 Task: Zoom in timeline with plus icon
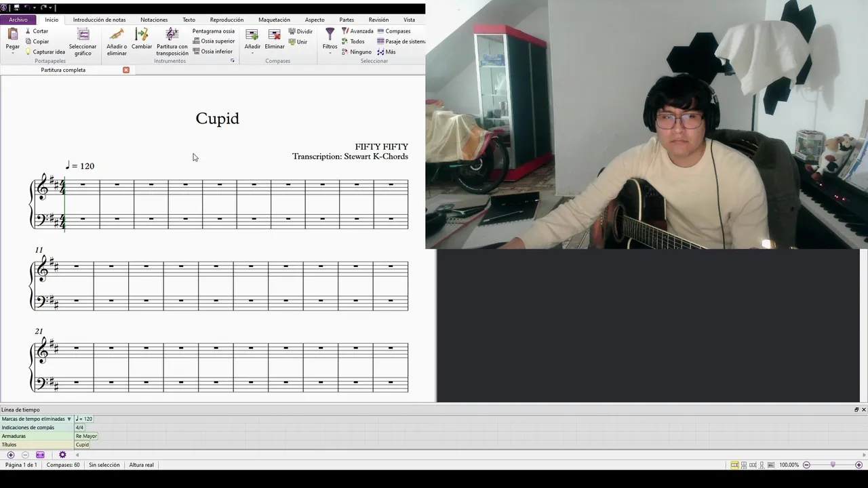[10, 455]
